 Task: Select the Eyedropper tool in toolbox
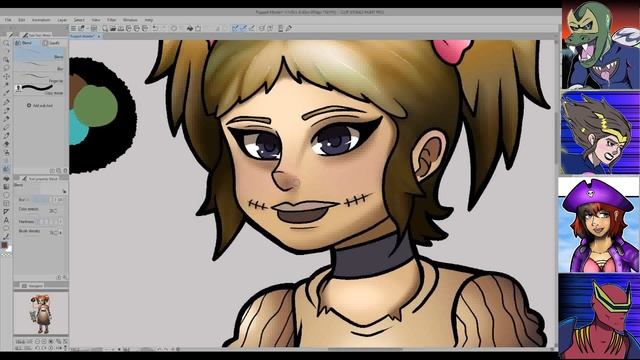(x=6, y=93)
